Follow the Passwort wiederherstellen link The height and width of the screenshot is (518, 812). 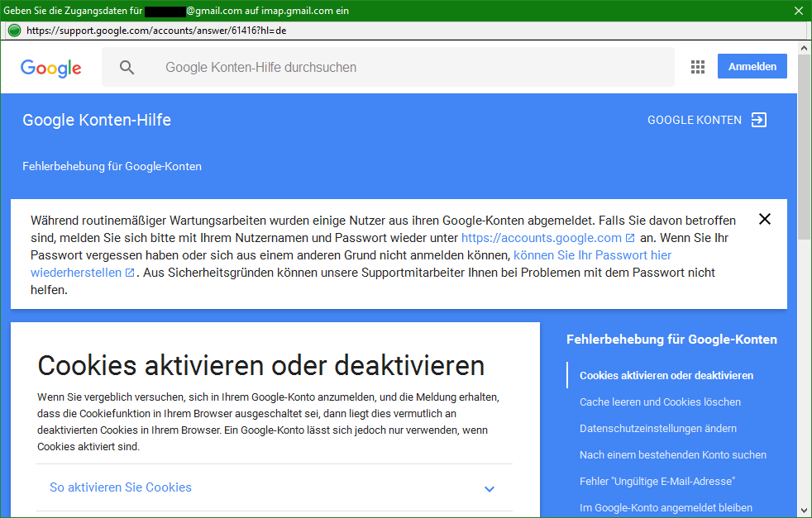(x=592, y=255)
